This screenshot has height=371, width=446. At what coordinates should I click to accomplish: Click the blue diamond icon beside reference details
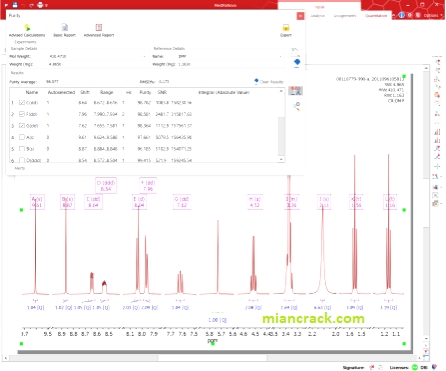(x=297, y=62)
